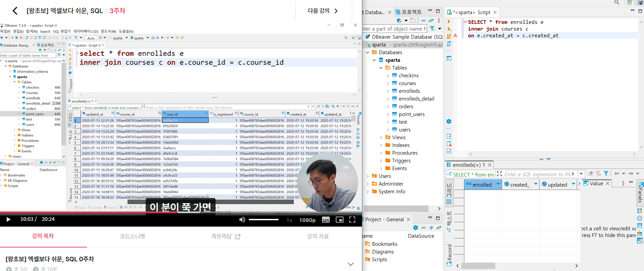Toggle the SQL fold marker beside SELECT

(465, 22)
